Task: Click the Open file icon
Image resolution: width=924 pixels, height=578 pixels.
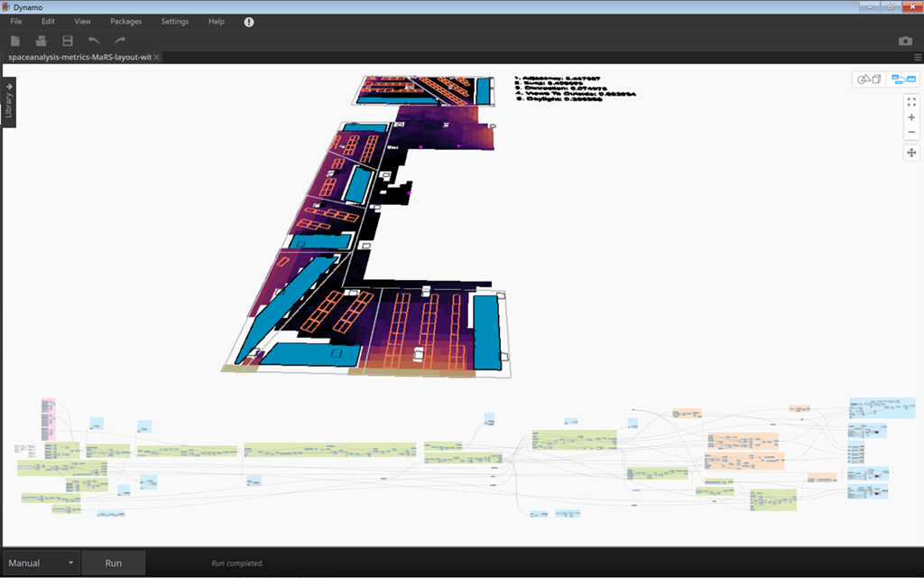Action: 41,41
